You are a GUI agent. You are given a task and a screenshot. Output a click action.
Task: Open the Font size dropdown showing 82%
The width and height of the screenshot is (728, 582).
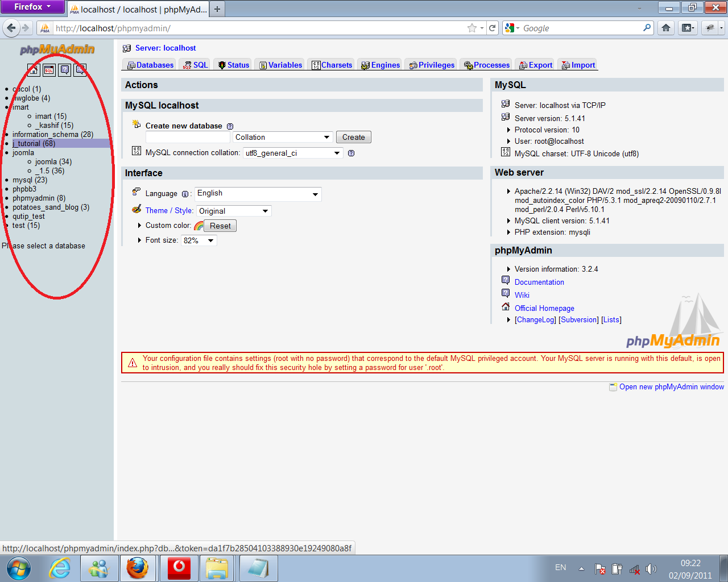coord(199,240)
